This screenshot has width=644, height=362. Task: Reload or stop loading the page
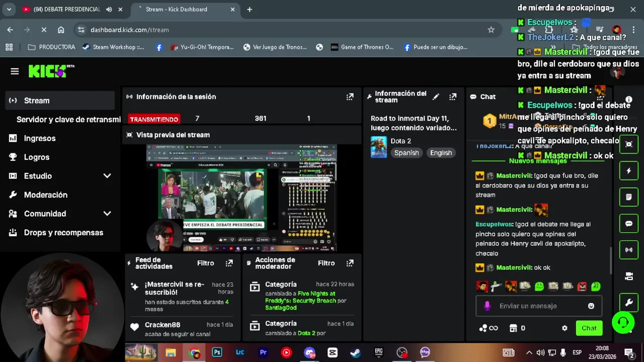[44, 30]
